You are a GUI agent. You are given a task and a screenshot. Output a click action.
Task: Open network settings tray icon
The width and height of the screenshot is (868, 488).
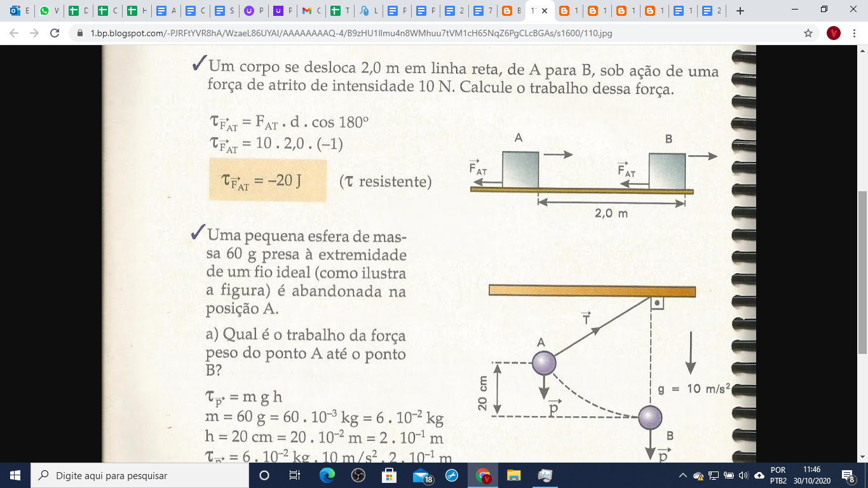[714, 475]
